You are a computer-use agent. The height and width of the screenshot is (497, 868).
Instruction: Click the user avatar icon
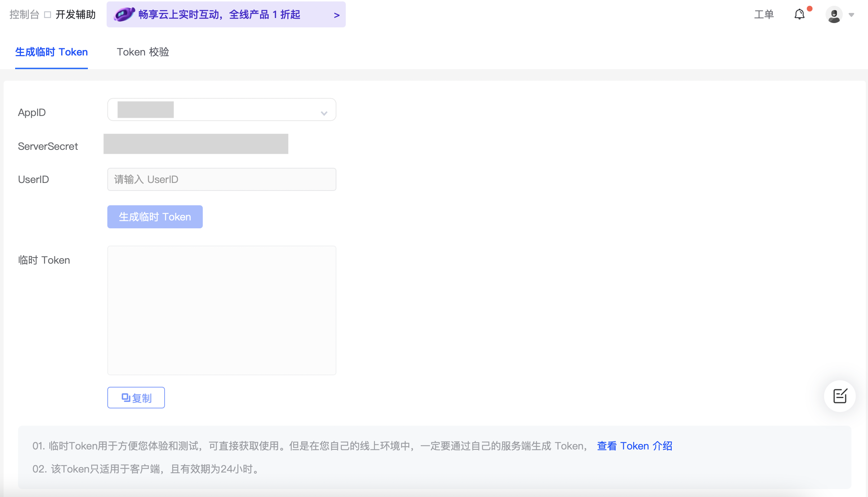tap(834, 15)
